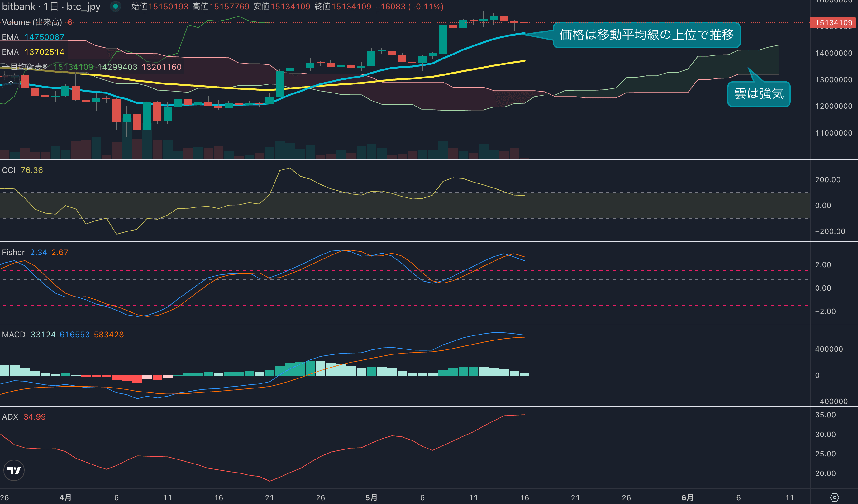
Task: Click the red current price tag 15134109
Action: [833, 23]
